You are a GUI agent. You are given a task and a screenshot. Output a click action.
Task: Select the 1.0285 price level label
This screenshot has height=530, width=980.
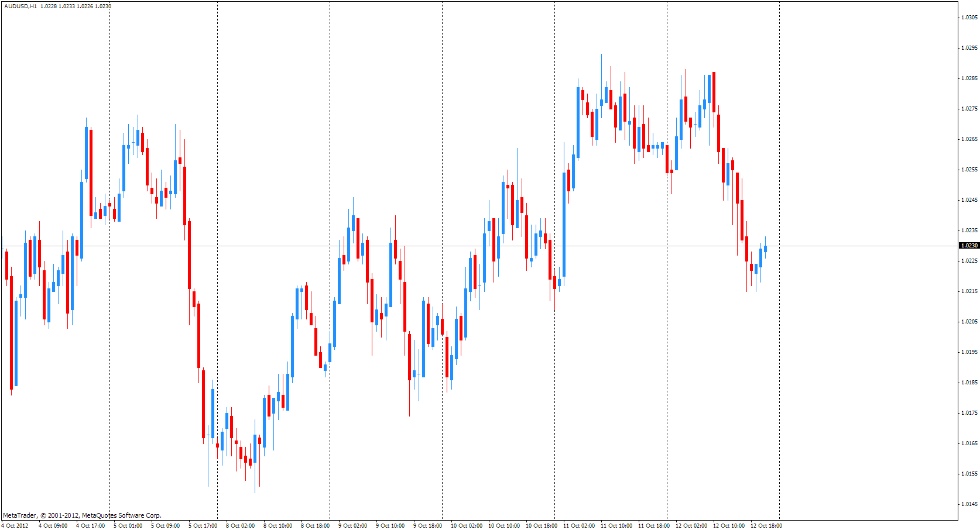pos(969,78)
